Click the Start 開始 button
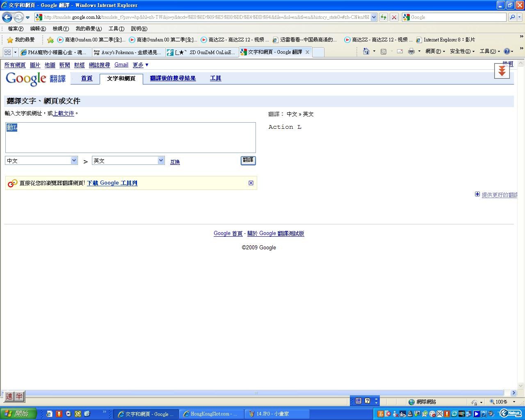 (x=18, y=414)
